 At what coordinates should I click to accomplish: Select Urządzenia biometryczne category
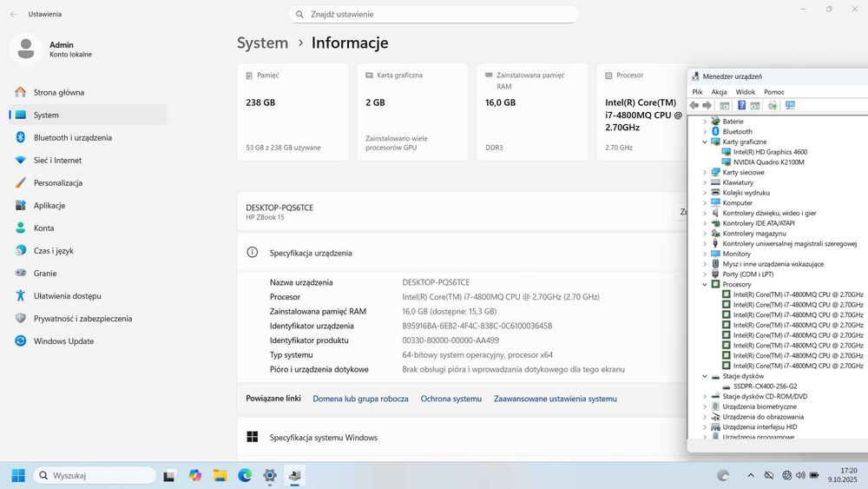pyautogui.click(x=759, y=406)
